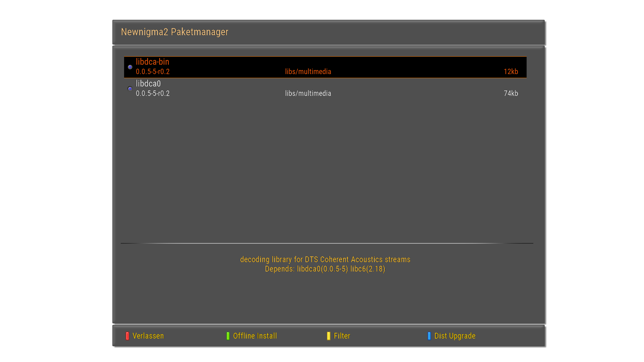Click the green Offline Install key icon
Viewport: 644px width, 362px height.
(228, 336)
